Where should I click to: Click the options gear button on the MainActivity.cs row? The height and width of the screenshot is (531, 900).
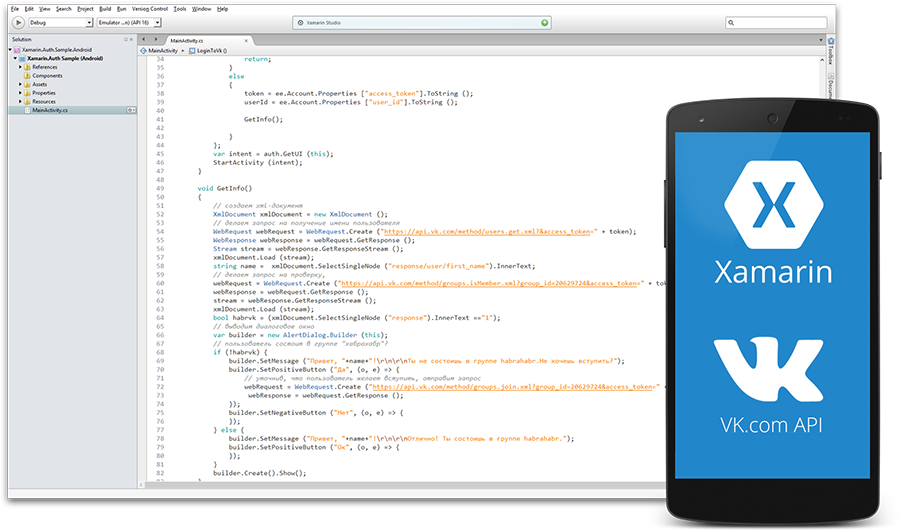click(x=131, y=110)
